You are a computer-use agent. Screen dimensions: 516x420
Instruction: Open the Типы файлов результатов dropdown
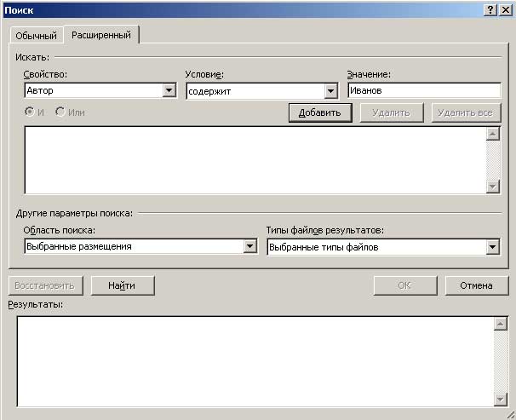point(492,247)
